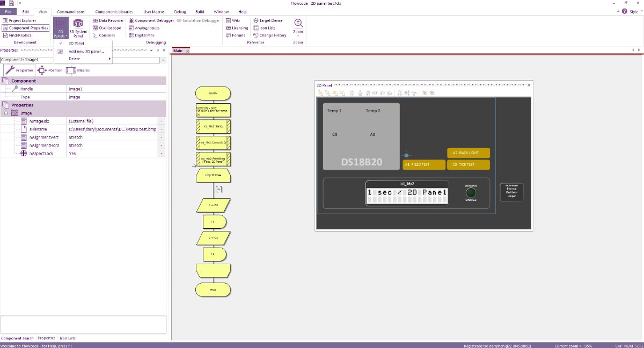Click the C3 TICK TEST button
The image size is (644, 348).
[469, 164]
